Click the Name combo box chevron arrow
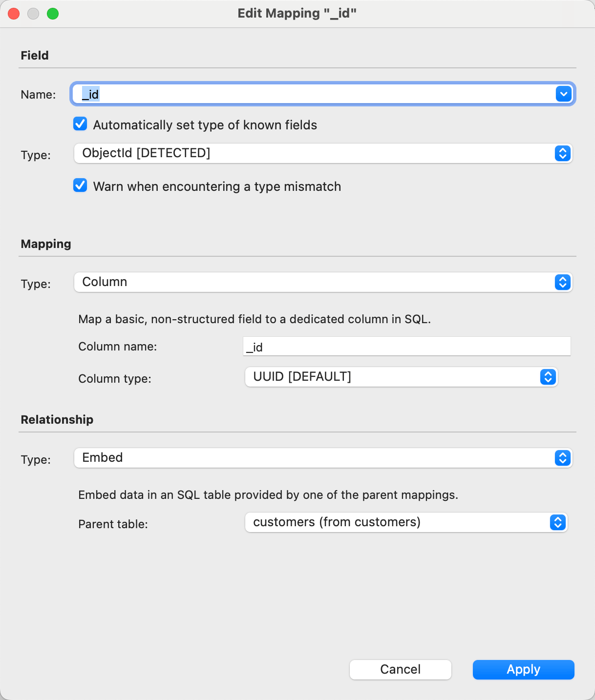 point(563,94)
